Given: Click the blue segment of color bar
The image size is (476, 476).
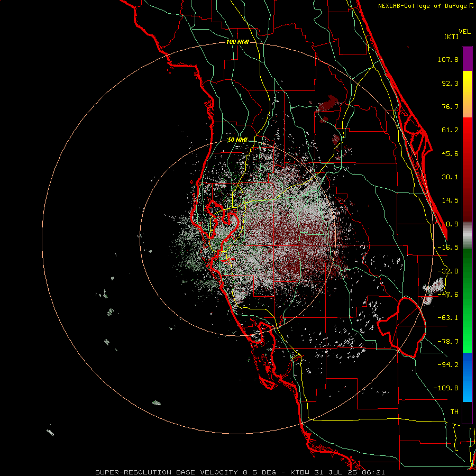Looking at the screenshot, I should (467, 377).
